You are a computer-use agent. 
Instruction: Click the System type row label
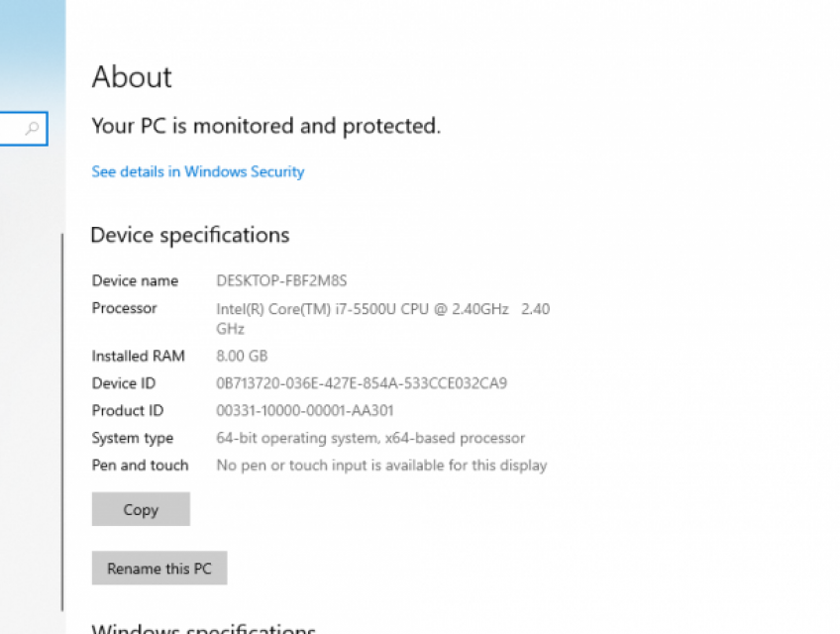[132, 438]
